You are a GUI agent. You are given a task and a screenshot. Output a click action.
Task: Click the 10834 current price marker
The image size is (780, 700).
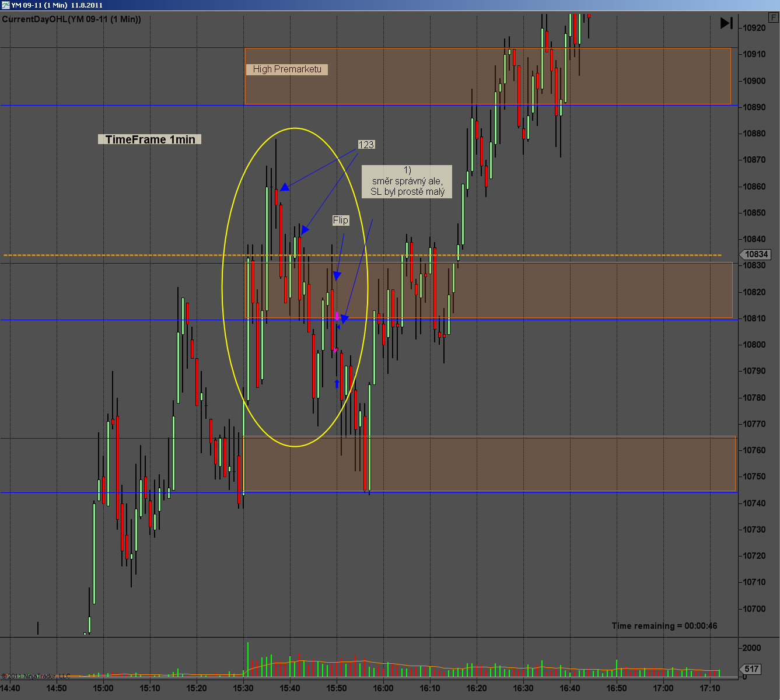point(756,254)
